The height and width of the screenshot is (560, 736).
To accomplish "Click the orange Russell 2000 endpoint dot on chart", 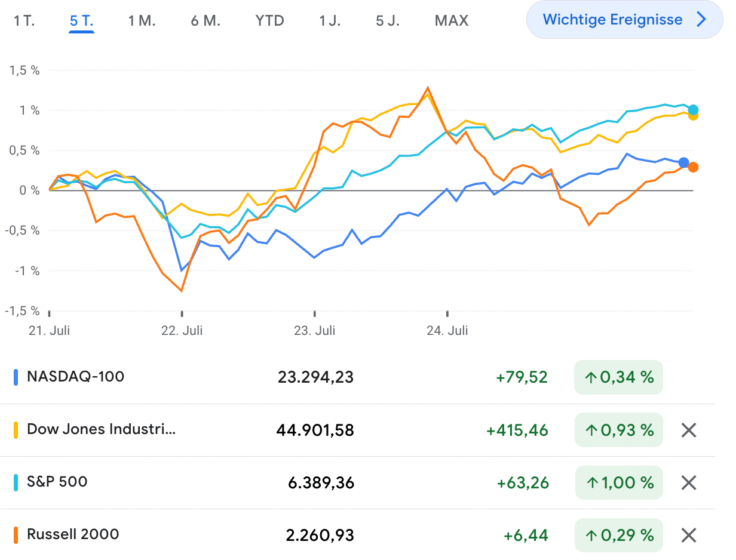I will click(x=693, y=167).
